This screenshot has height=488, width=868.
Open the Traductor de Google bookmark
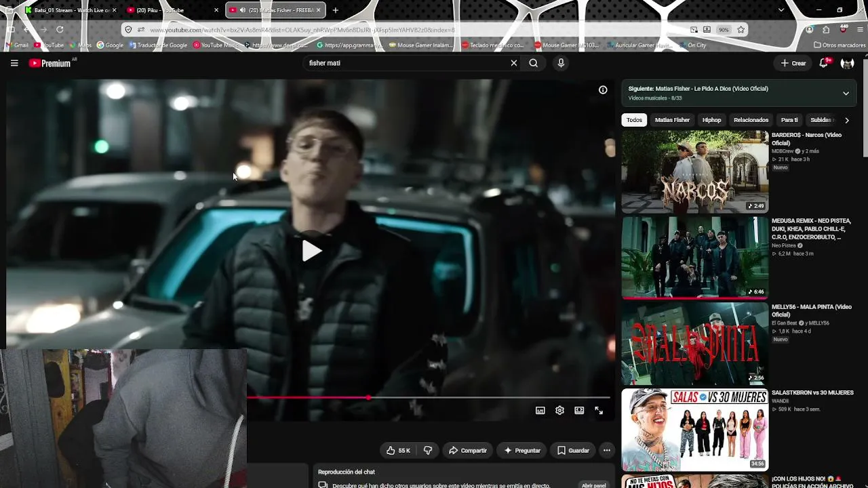pyautogui.click(x=159, y=45)
